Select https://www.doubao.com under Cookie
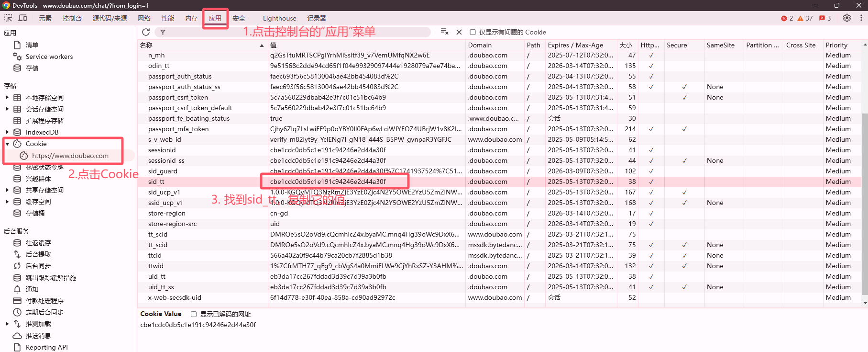This screenshot has height=352, width=868. (x=70, y=156)
